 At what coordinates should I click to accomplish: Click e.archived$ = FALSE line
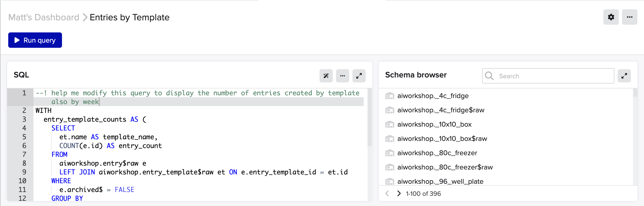coord(97,190)
